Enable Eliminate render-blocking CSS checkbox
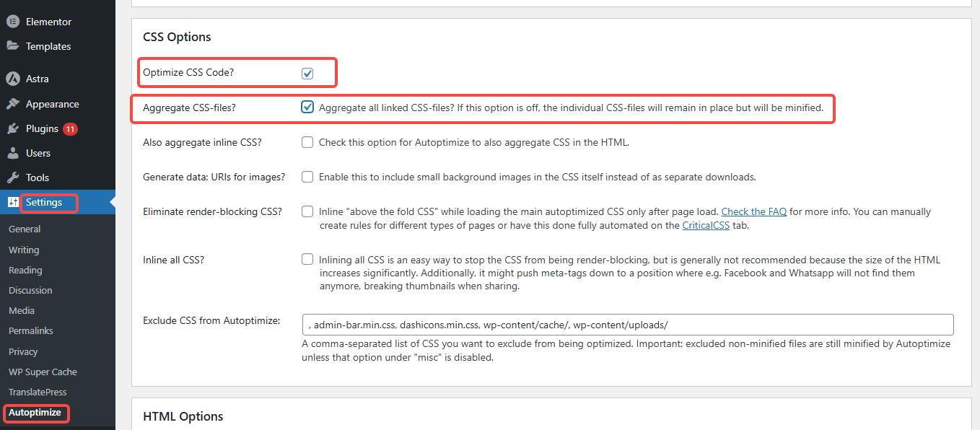Viewport: 980px width, 430px height. click(307, 212)
